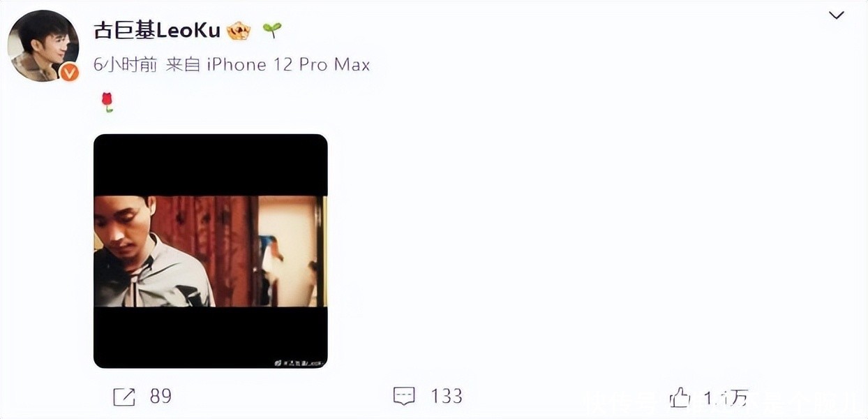868x419 pixels.
Task: Click the crown membership icon
Action: pos(239,31)
